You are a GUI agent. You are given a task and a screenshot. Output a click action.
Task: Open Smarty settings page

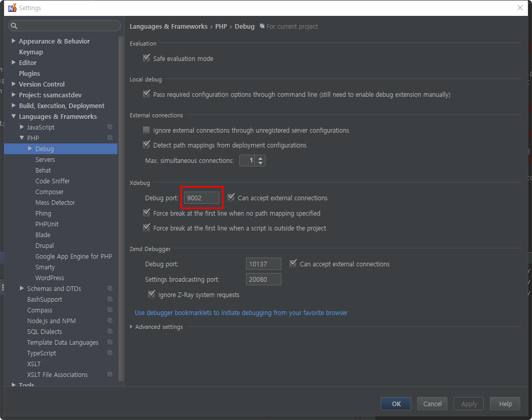point(45,267)
